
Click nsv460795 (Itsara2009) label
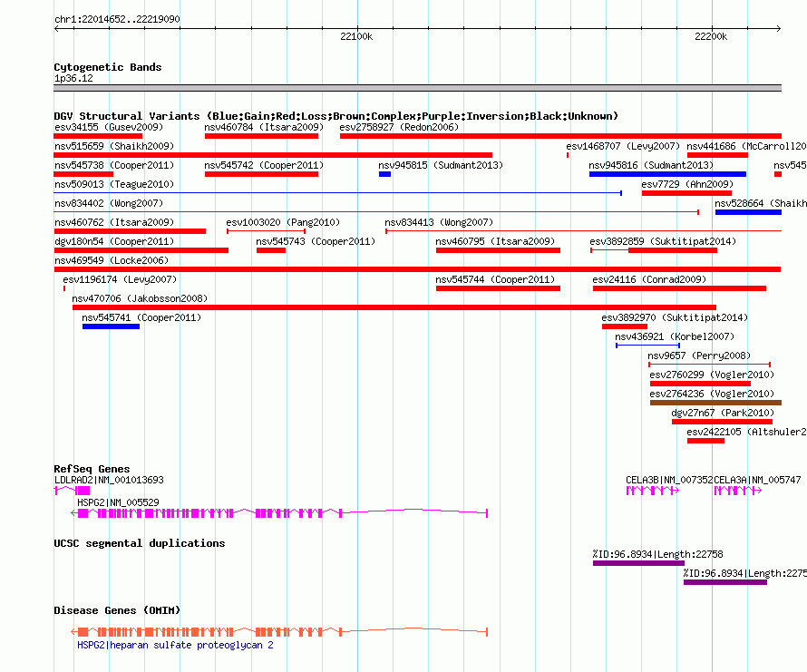(495, 241)
